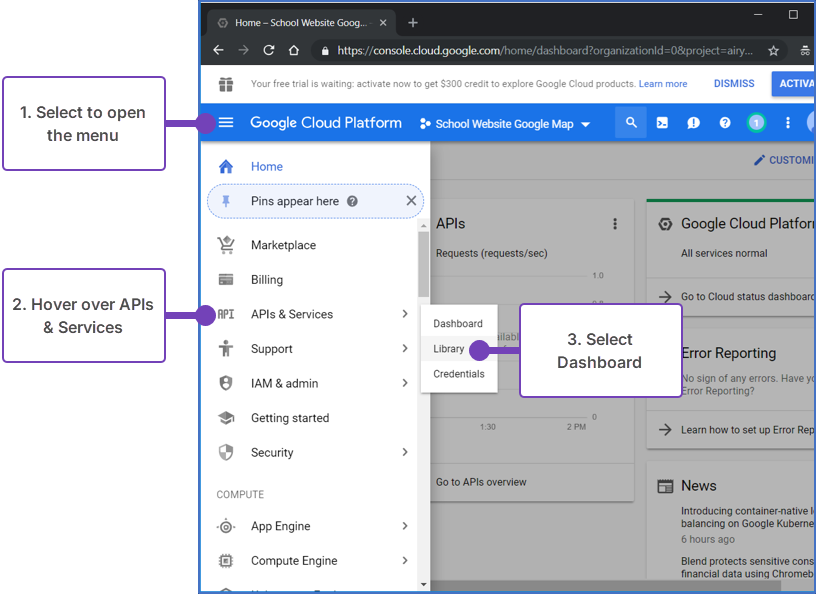This screenshot has width=816, height=594.
Task: Open the navigation hamburger menu
Action: [x=225, y=122]
